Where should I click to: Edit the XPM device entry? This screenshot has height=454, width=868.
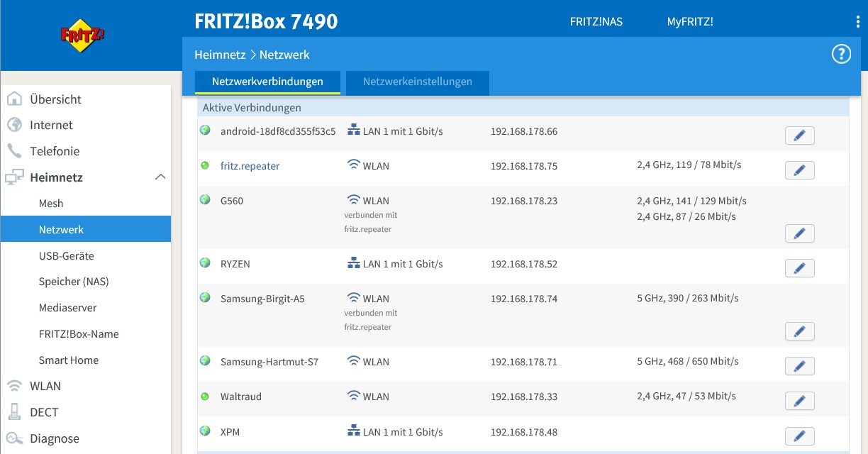pyautogui.click(x=800, y=436)
